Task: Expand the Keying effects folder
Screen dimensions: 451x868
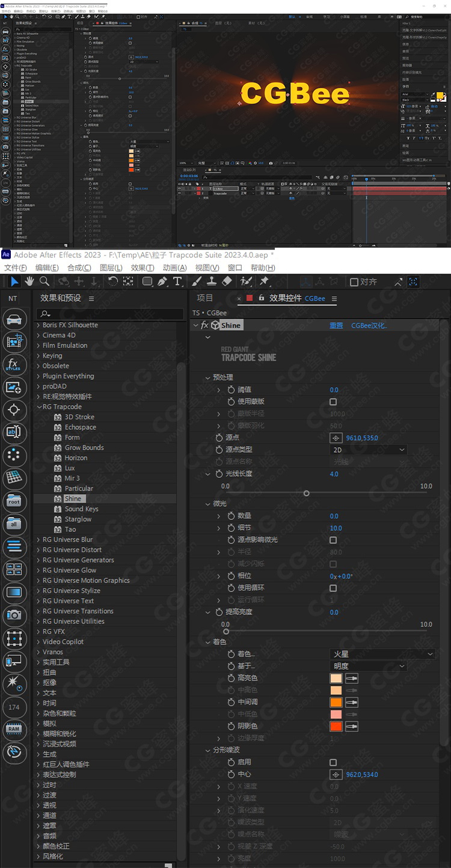Action: coord(38,356)
